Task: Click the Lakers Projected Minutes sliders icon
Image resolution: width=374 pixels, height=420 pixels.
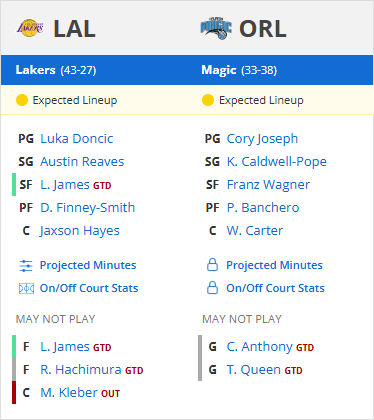Action: (26, 266)
